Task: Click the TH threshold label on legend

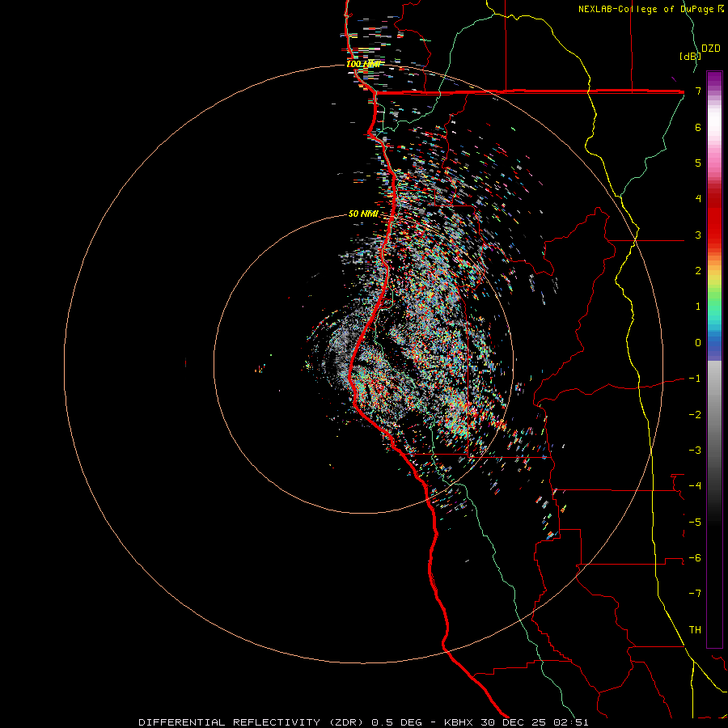Action: (695, 630)
